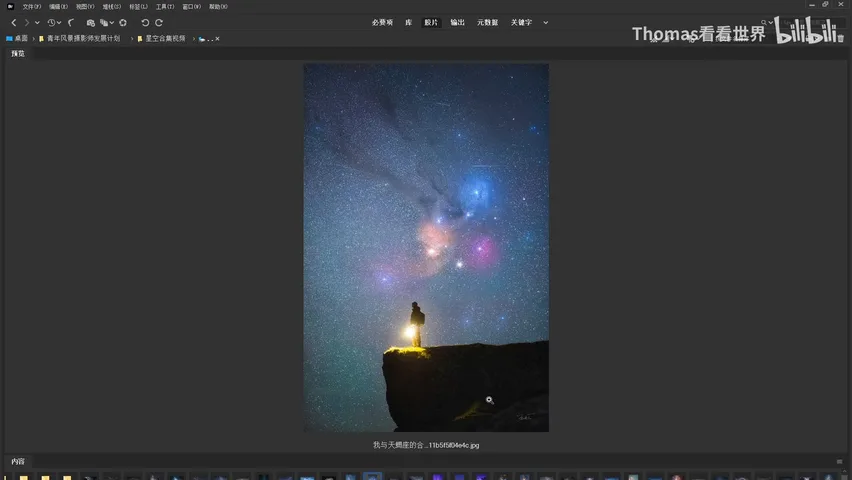The image size is (852, 480).
Task: Close the collection breadcrumb with X
Action: 217,39
